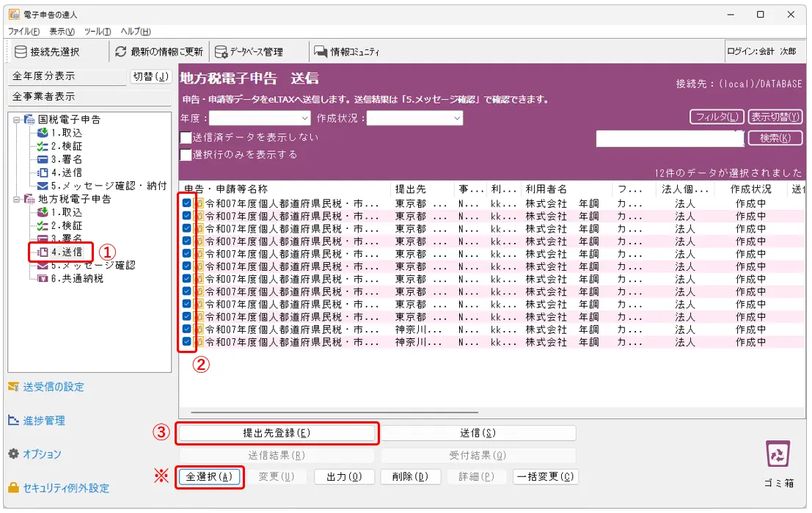Viewport: 812px width, 513px height.
Task: Open 情報コミュニティ chat icon
Action: coord(321,52)
